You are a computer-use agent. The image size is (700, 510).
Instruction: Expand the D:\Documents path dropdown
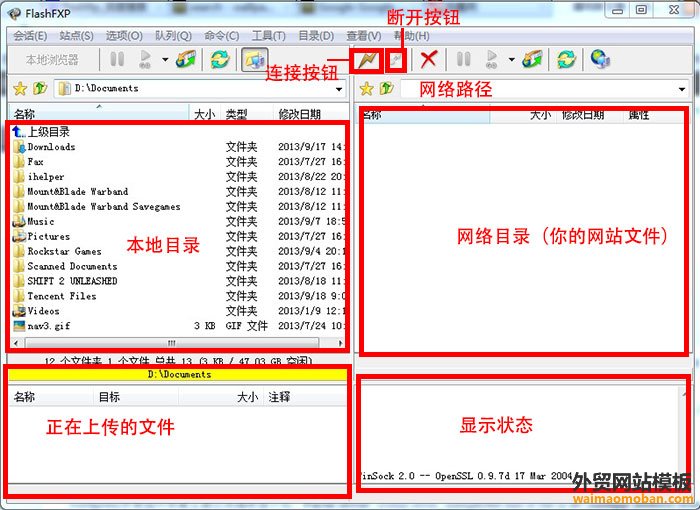[x=339, y=89]
